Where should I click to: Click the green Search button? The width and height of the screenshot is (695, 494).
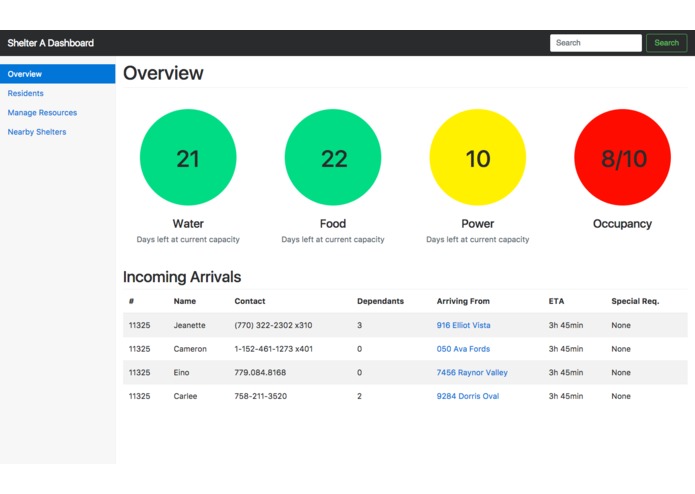click(x=666, y=43)
